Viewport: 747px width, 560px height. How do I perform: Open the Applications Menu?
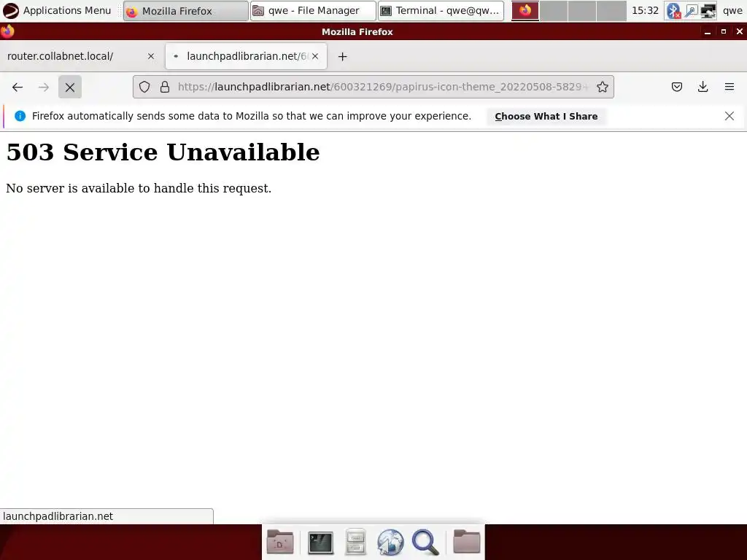point(57,10)
